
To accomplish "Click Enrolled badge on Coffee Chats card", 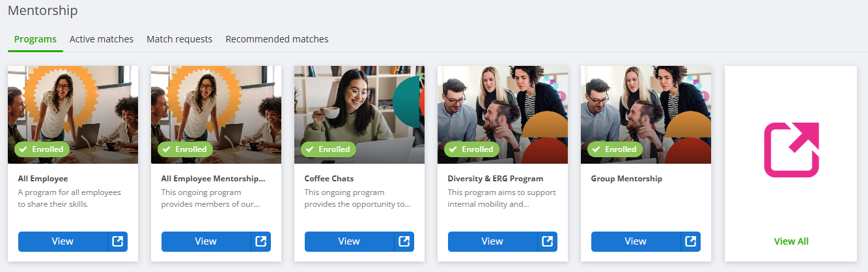I will tap(328, 149).
